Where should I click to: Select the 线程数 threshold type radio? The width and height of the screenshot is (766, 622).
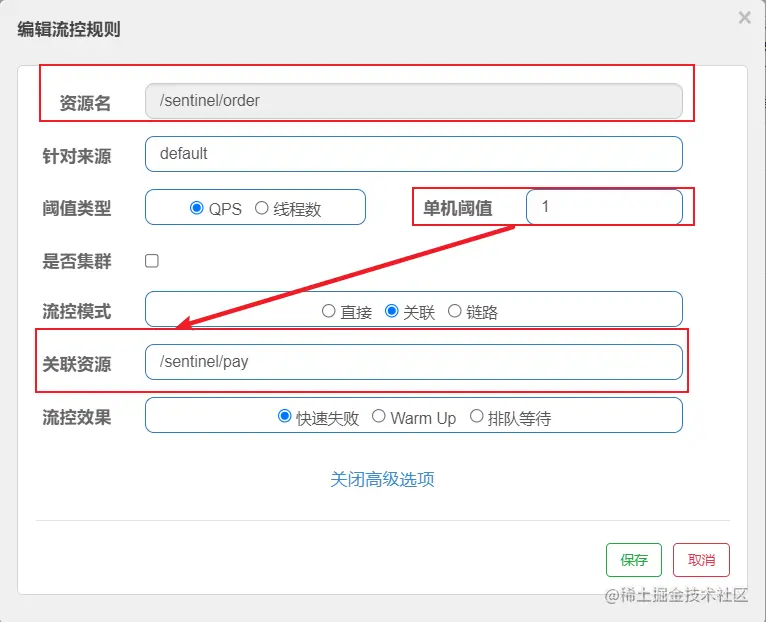pos(261,208)
